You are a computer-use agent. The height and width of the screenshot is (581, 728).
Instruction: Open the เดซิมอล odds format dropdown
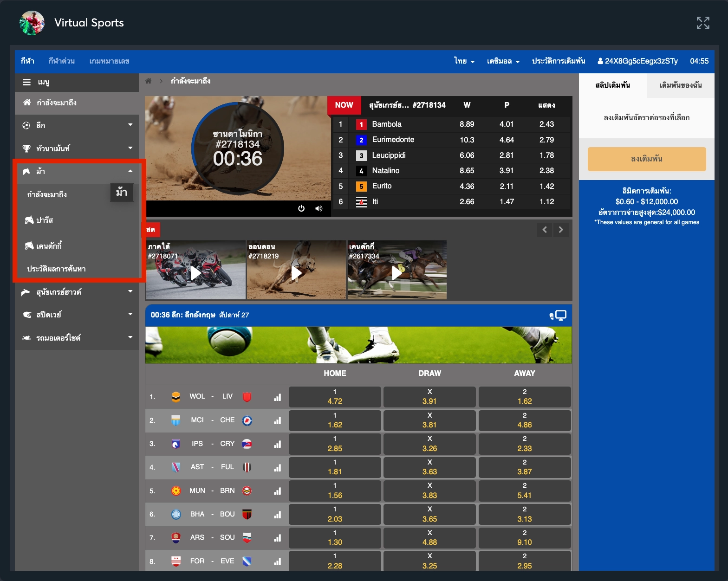(503, 61)
